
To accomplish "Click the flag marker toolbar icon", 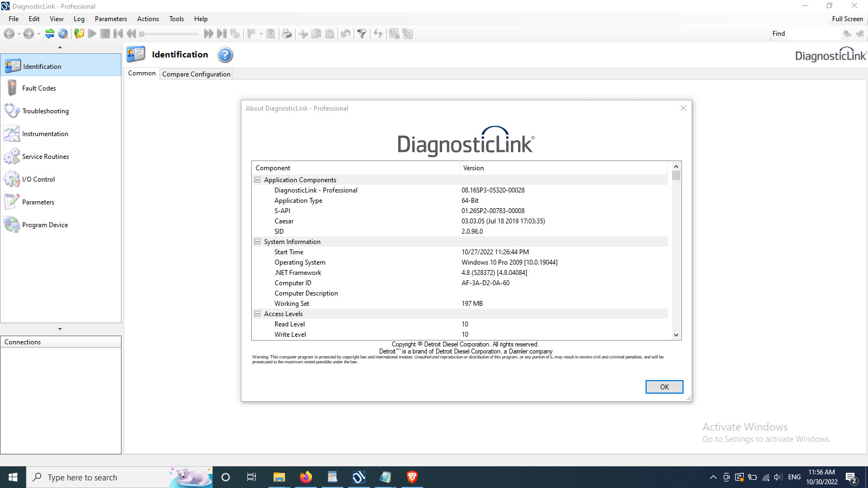I will coord(251,34).
